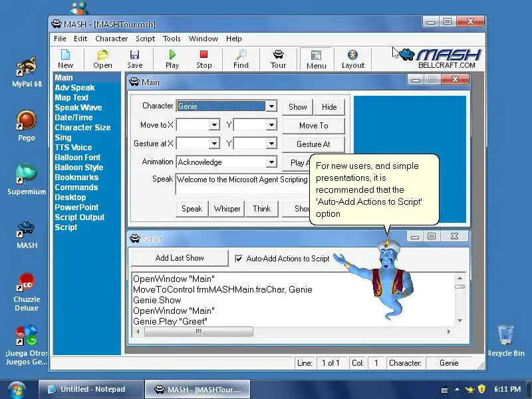Click script pane scroll right arrow
Image resolution: width=532 pixels, height=399 pixels.
[x=448, y=331]
